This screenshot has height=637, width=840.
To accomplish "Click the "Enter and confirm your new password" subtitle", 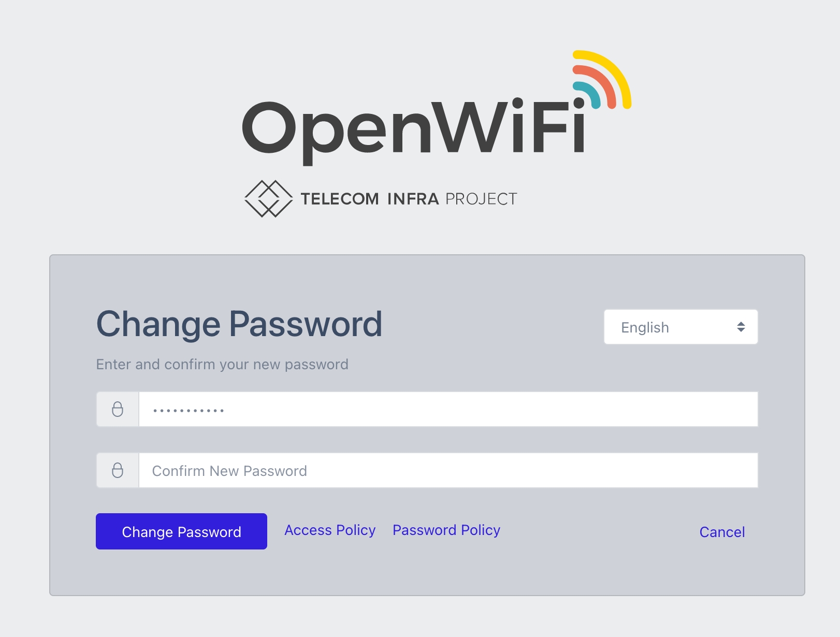I will (x=222, y=364).
